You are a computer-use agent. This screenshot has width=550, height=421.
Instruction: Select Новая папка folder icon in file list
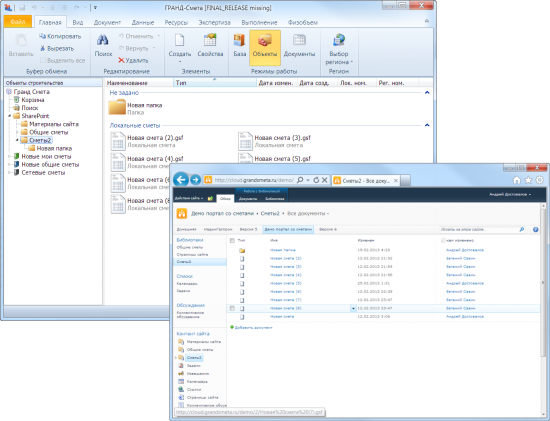(117, 107)
